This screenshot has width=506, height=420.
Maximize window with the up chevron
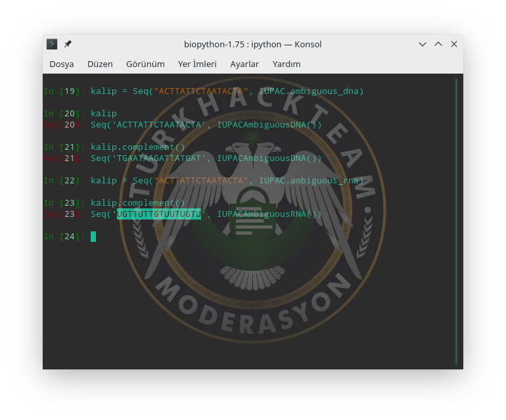point(438,44)
